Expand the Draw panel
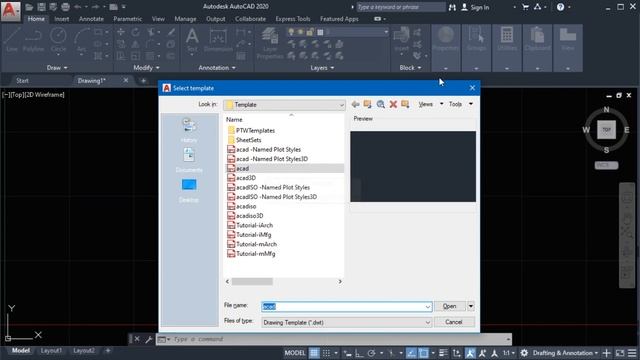Screen dimensions: 640x360 tap(57, 68)
